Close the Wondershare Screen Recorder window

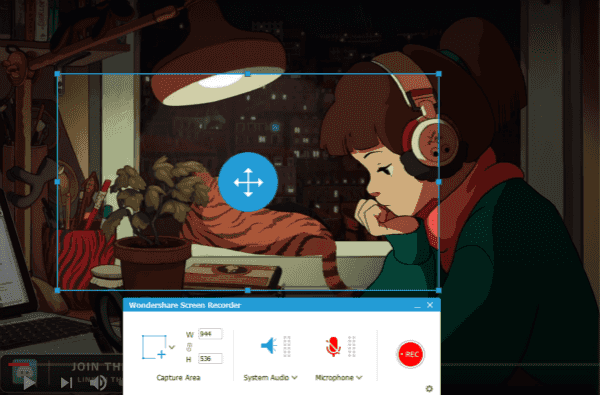coord(430,305)
